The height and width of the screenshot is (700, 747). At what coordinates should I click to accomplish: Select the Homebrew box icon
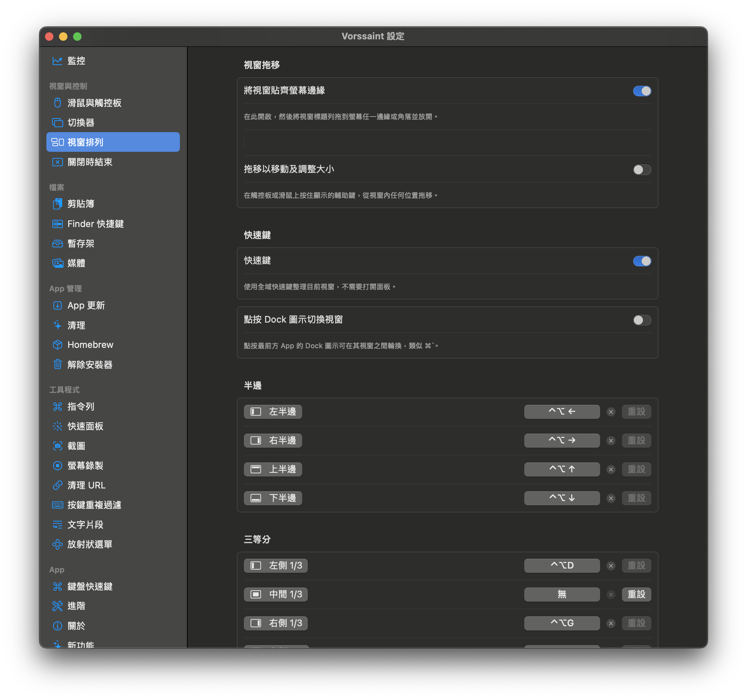click(57, 345)
